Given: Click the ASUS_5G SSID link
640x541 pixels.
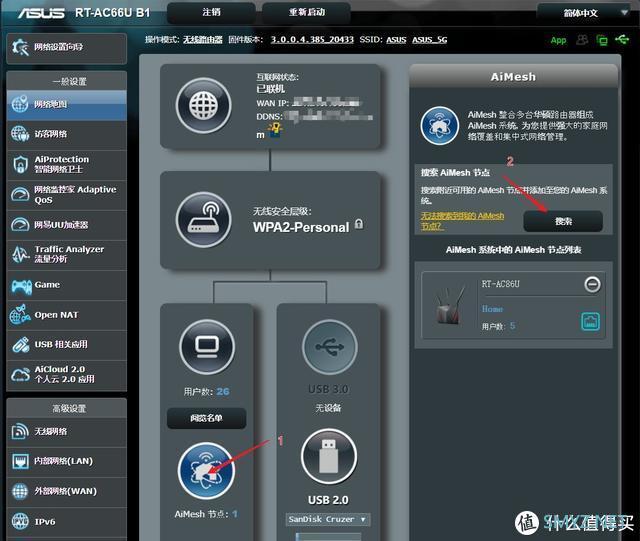Looking at the screenshot, I should (x=429, y=40).
